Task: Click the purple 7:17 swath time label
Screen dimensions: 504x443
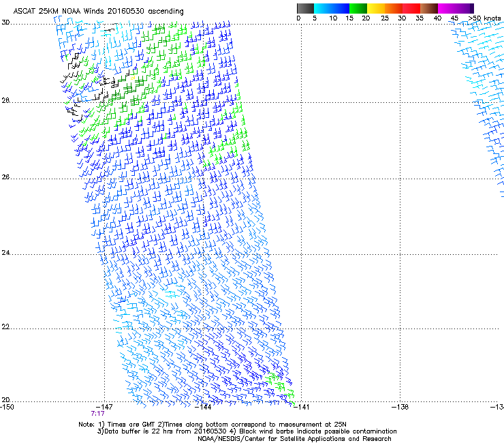Action: pos(97,414)
